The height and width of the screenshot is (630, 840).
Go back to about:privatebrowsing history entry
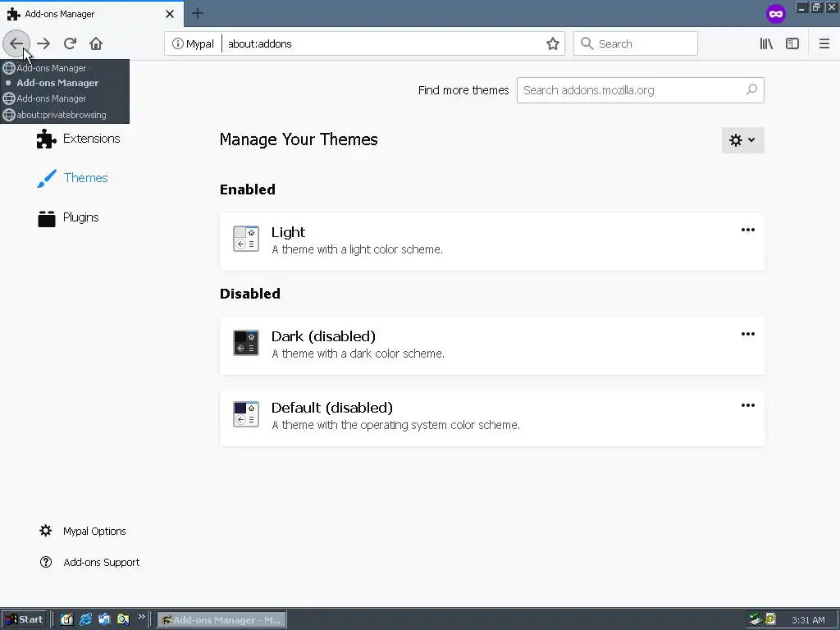[65, 115]
